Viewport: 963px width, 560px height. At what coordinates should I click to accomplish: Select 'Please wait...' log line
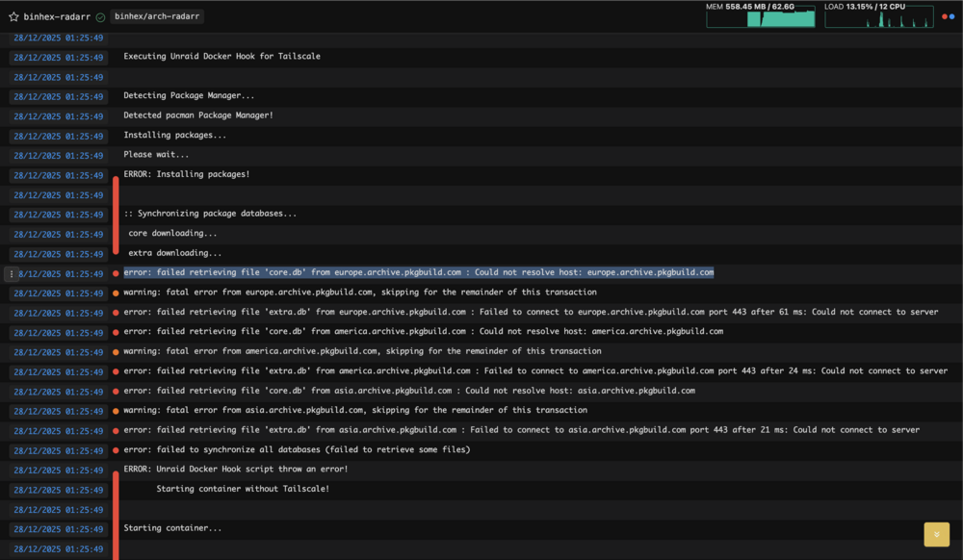(x=156, y=155)
